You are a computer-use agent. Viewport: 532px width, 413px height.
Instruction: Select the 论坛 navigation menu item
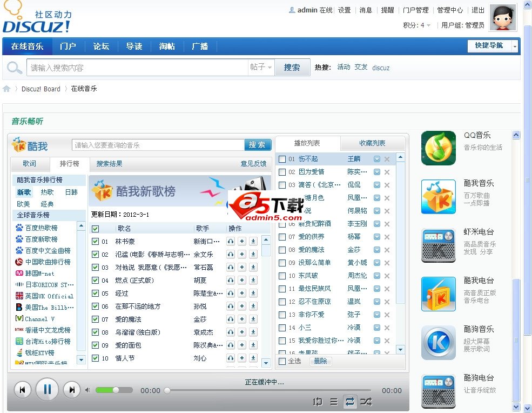[x=101, y=46]
